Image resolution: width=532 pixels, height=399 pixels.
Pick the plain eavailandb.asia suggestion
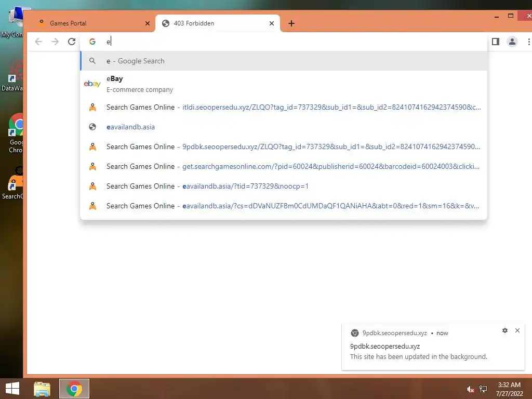pyautogui.click(x=284, y=127)
